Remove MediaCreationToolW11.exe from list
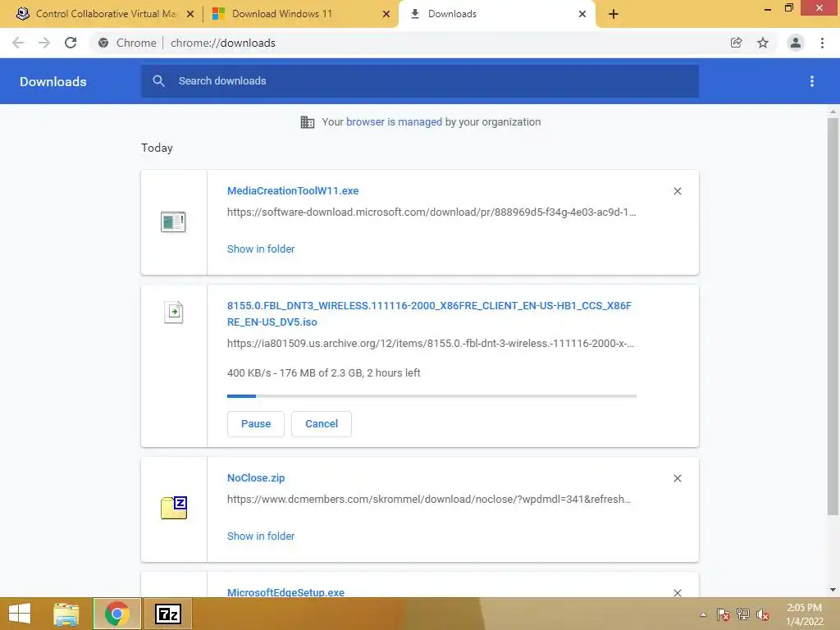The image size is (840, 630). 678,191
